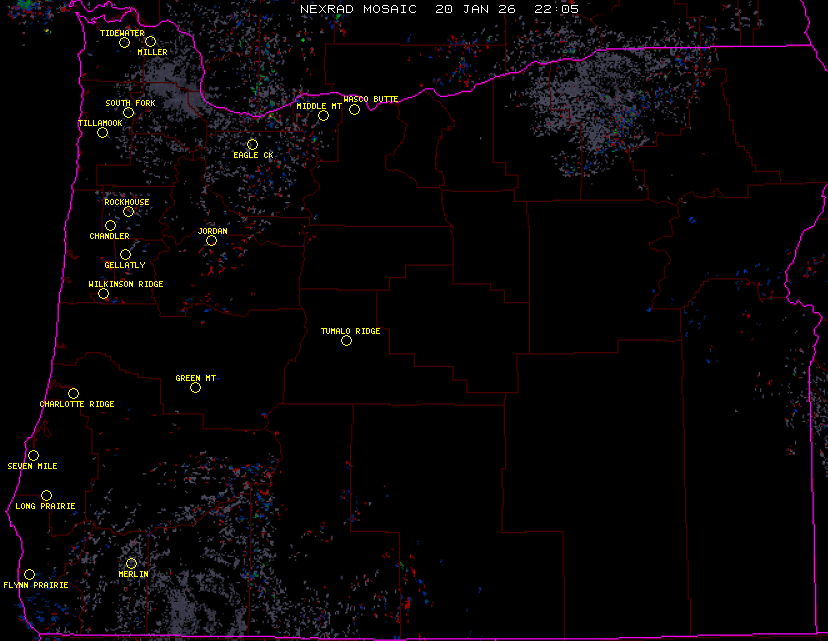The width and height of the screenshot is (828, 641).
Task: Click the Tumalo Ridge station marker
Action: (346, 340)
